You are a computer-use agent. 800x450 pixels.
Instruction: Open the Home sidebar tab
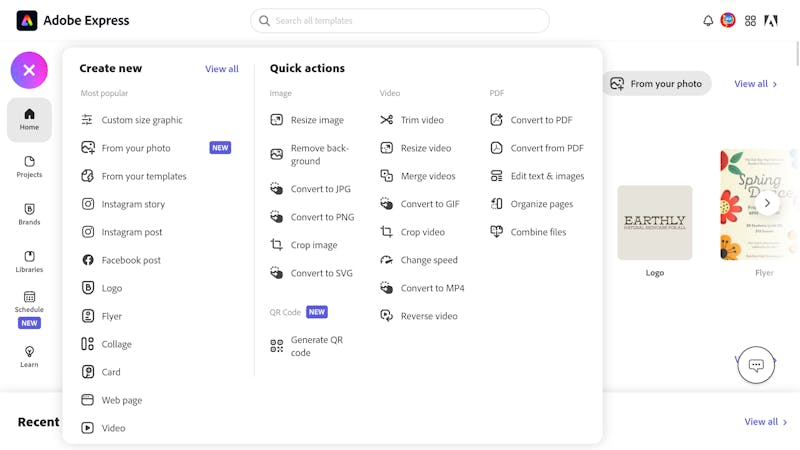pyautogui.click(x=29, y=120)
